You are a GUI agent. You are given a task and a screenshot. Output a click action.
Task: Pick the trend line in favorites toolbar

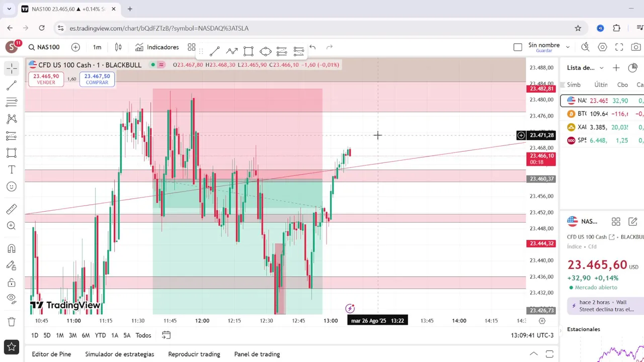[x=214, y=51]
